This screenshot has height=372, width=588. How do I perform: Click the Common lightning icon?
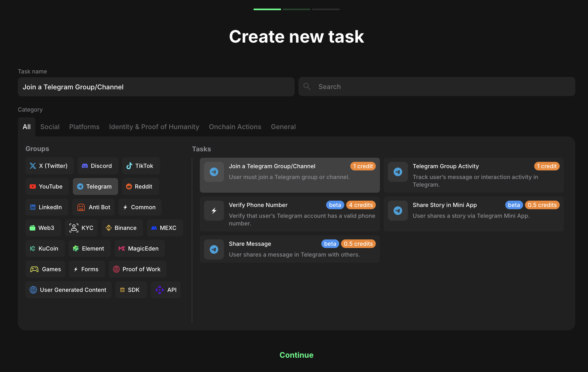coord(125,207)
